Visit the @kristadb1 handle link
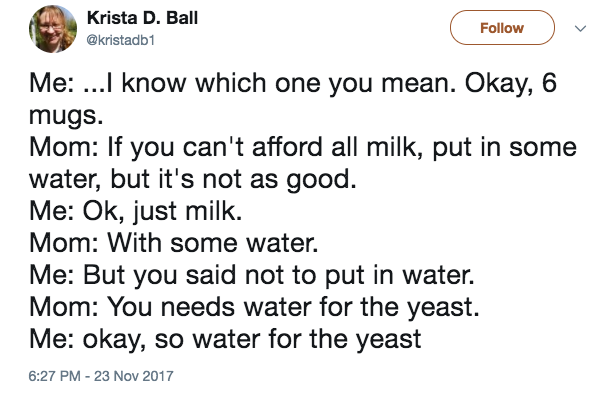 tap(120, 40)
